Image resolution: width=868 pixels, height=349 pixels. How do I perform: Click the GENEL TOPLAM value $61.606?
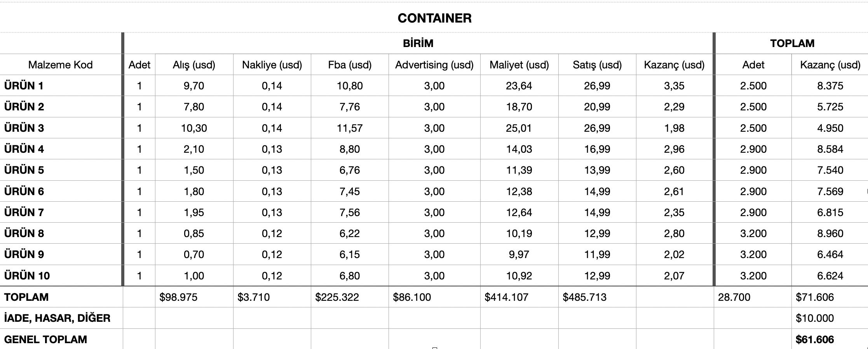click(815, 339)
